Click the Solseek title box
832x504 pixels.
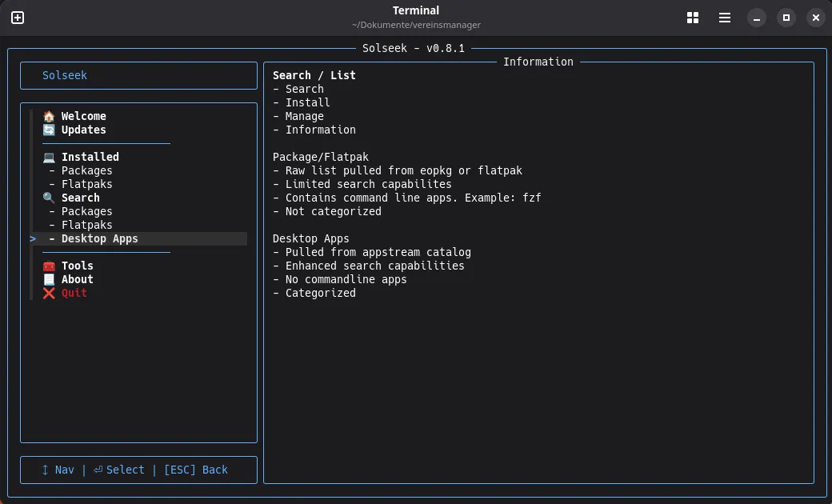(x=138, y=76)
